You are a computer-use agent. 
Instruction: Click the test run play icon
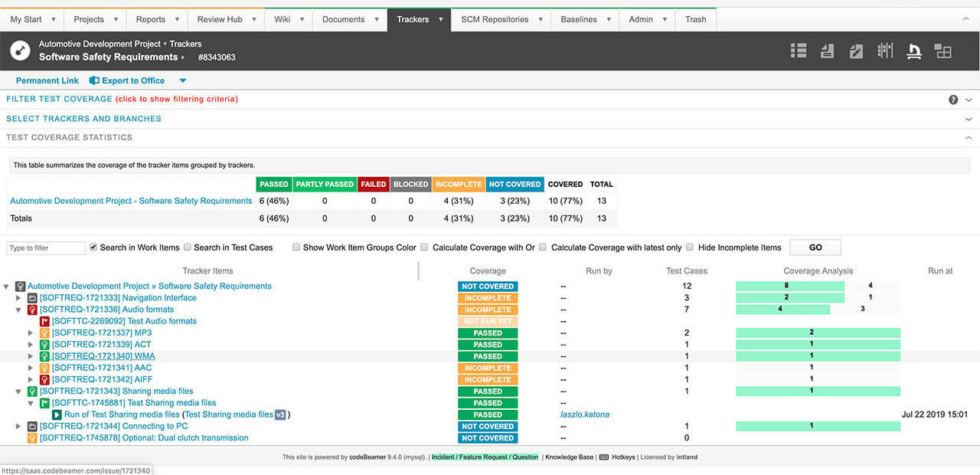[57, 414]
